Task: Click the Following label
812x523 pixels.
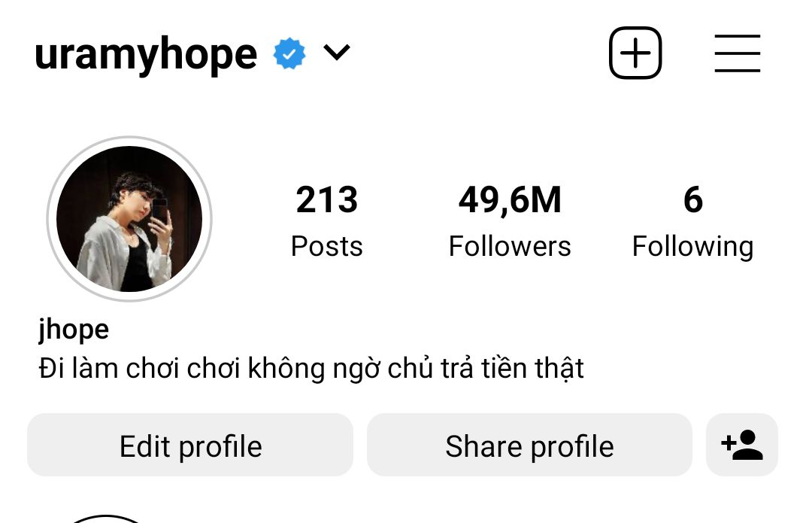Action: [693, 248]
